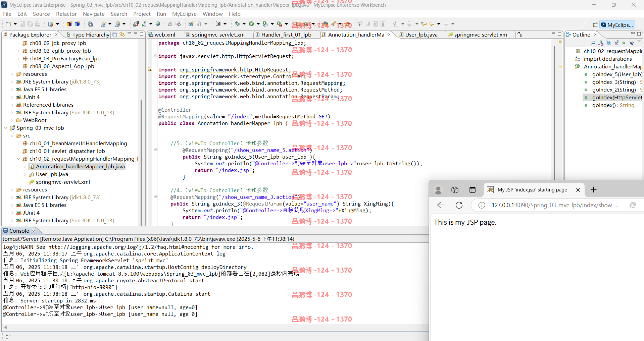Click the Debug bug icon

(x=237, y=24)
